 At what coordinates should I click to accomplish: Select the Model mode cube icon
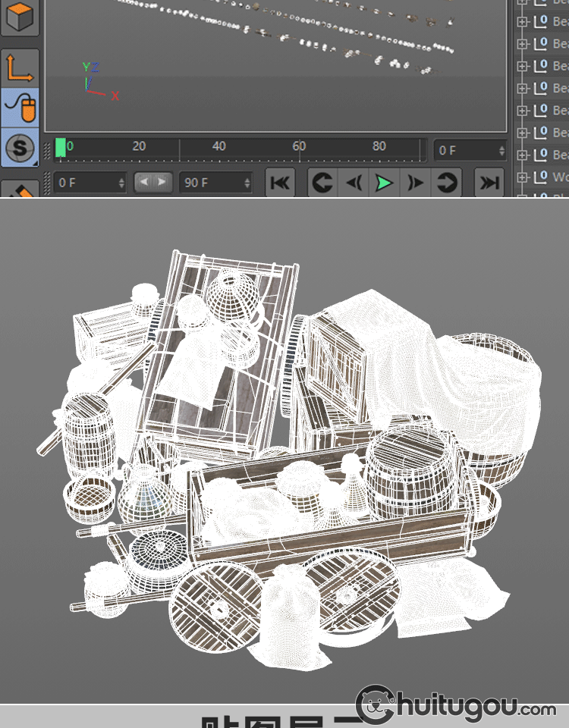tap(20, 17)
